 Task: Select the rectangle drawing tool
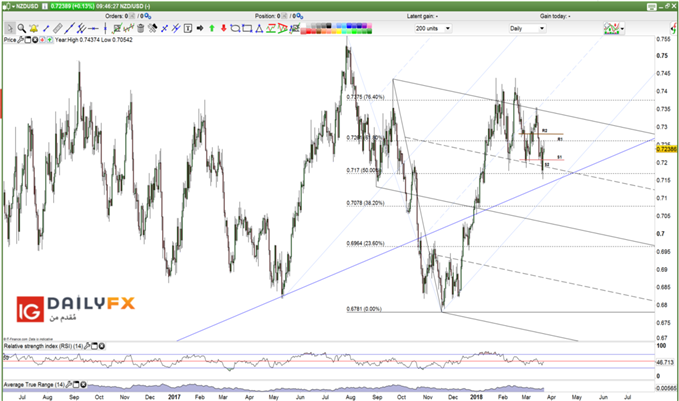point(247,29)
